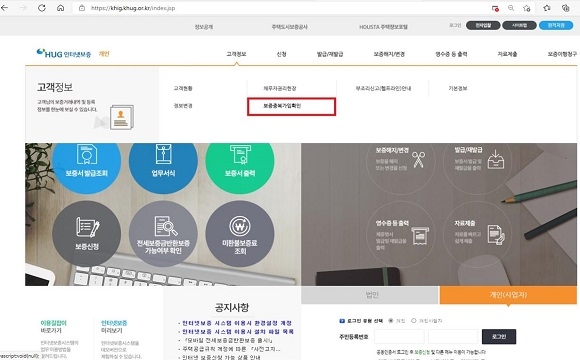580x360 pixels.
Task: Click the 미환불보증료 조회 won icon
Action: (x=240, y=234)
